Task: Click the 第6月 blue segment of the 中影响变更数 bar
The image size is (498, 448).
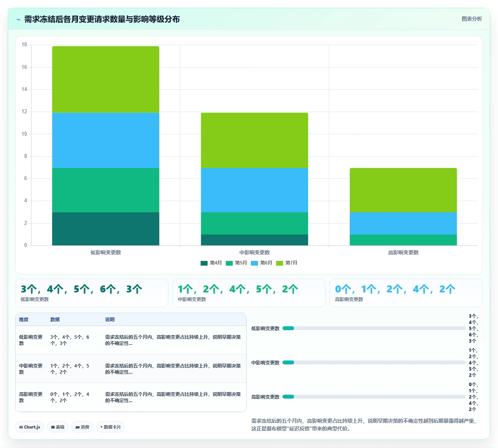Action: [x=254, y=190]
